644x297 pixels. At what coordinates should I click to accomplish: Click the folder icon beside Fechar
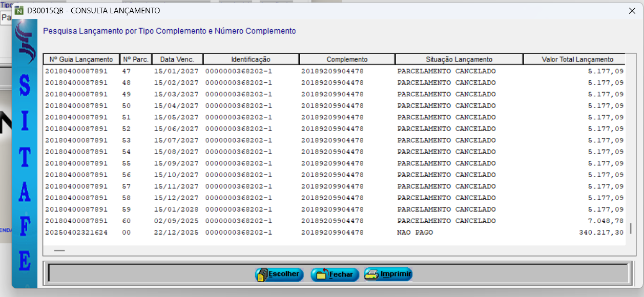click(x=321, y=275)
